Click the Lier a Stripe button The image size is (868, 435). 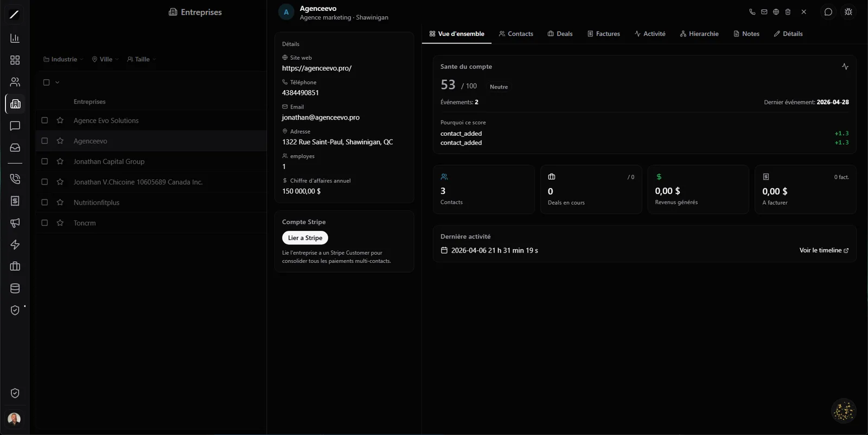[305, 238]
